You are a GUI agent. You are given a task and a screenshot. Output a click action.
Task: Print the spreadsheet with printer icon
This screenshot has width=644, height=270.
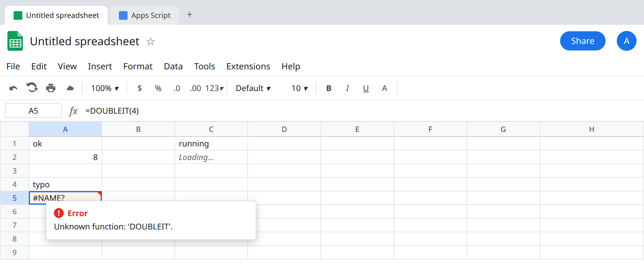tap(51, 88)
